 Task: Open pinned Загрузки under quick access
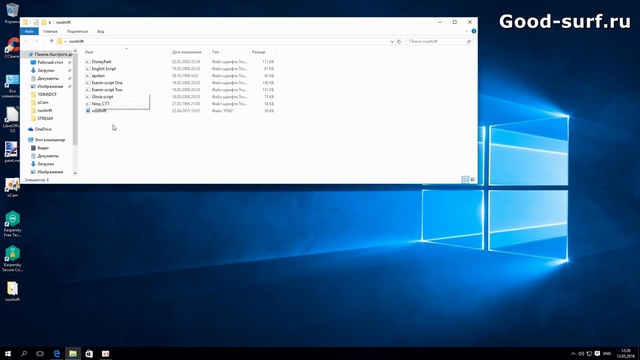coord(46,70)
